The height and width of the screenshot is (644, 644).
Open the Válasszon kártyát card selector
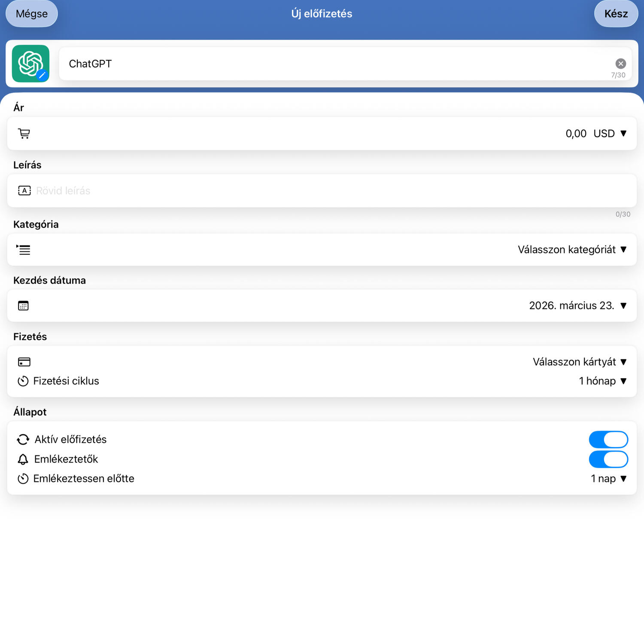[x=579, y=362]
